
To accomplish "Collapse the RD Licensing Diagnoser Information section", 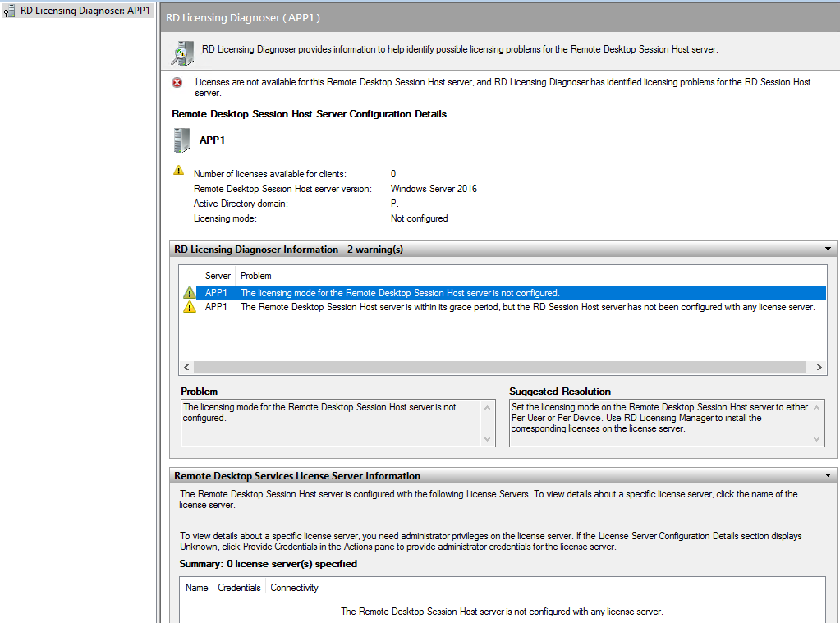I will click(827, 249).
